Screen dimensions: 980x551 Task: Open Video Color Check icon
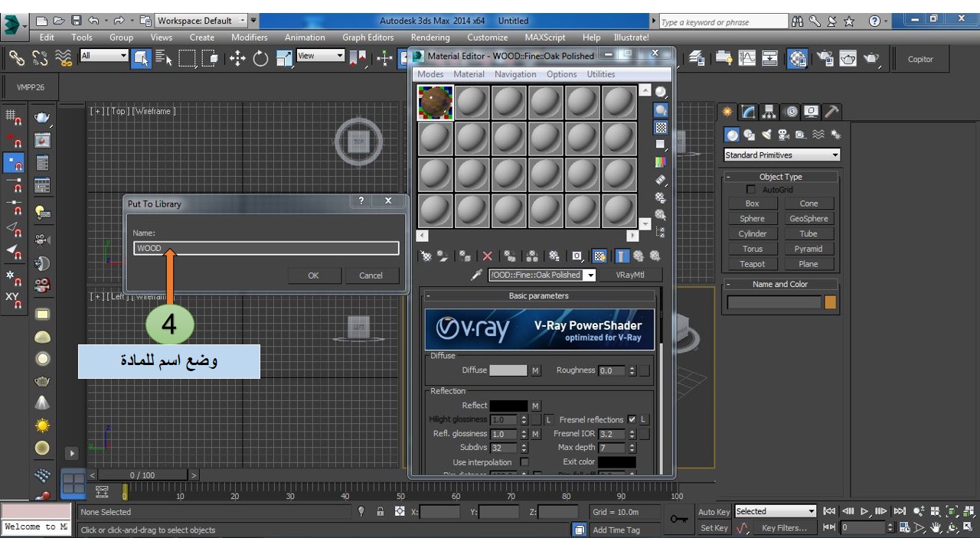[661, 161]
